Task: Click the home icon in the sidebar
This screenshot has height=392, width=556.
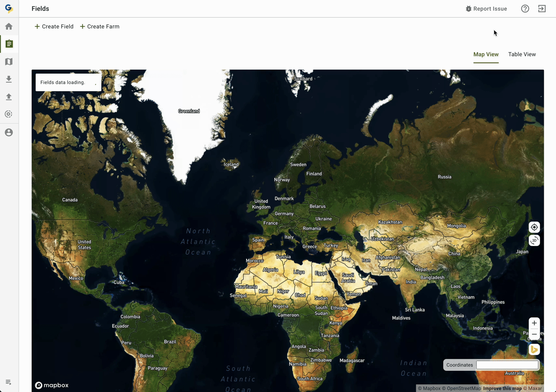Action: [x=9, y=26]
